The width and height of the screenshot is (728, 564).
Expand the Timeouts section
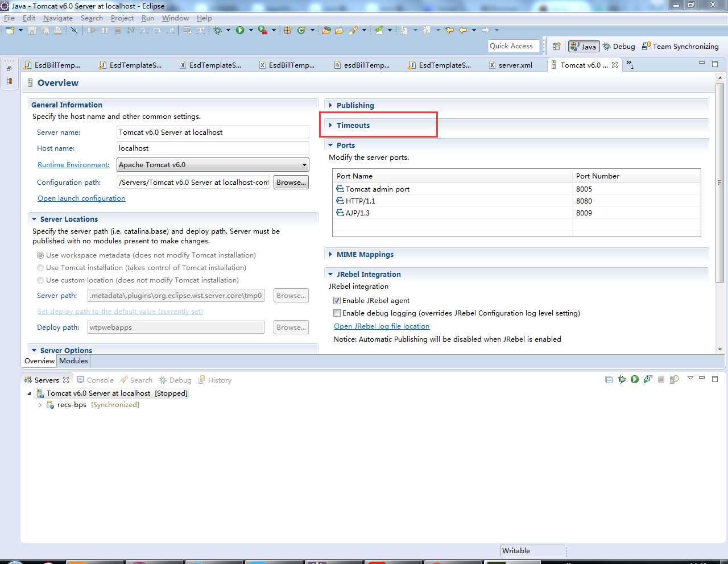(x=330, y=125)
